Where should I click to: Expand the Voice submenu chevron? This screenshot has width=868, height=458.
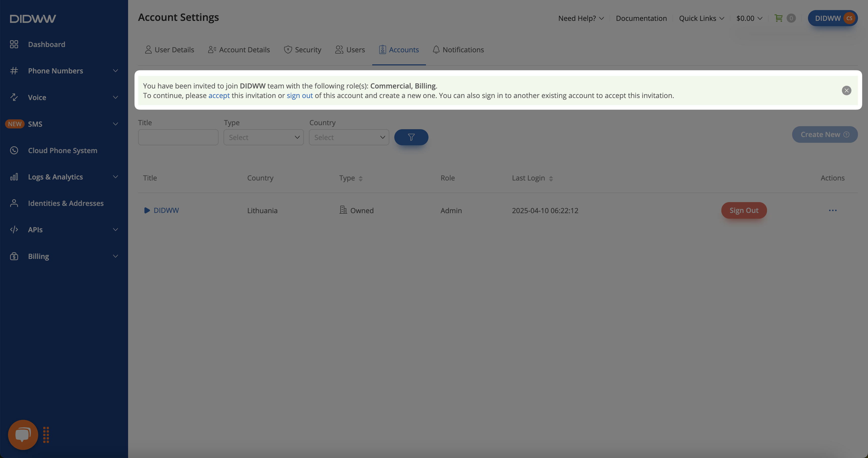tap(115, 98)
